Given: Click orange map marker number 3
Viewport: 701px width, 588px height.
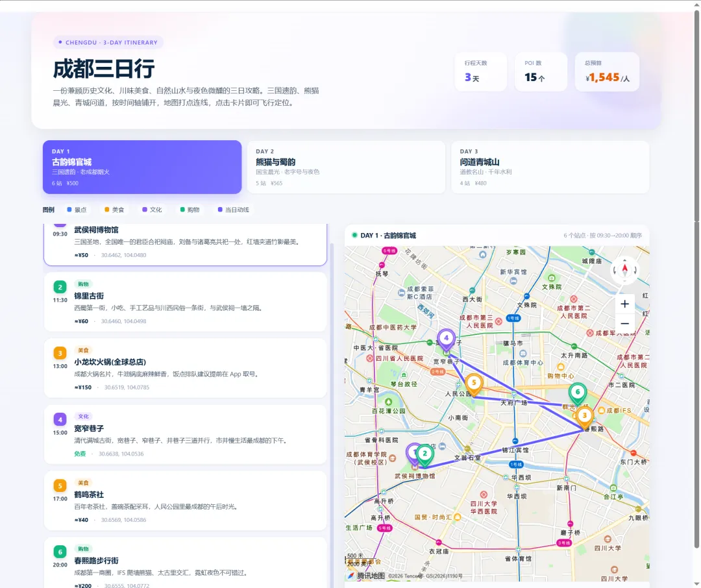Looking at the screenshot, I should click(584, 417).
